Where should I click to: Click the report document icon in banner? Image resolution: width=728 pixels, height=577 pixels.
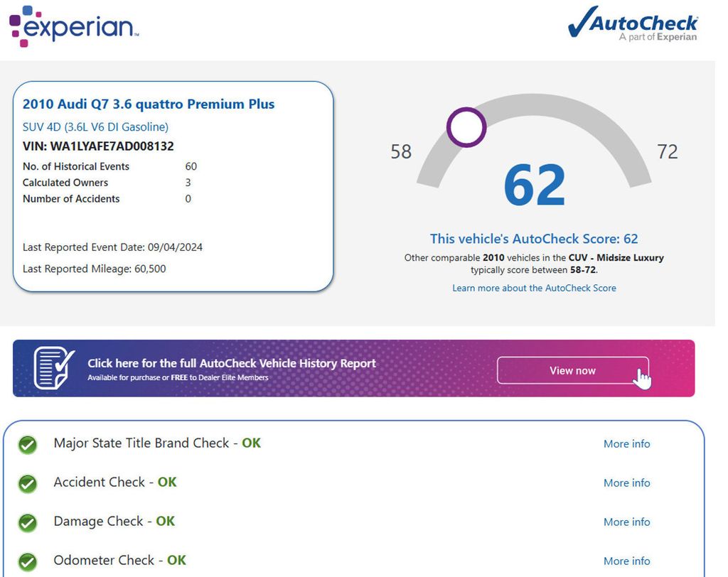tap(54, 367)
